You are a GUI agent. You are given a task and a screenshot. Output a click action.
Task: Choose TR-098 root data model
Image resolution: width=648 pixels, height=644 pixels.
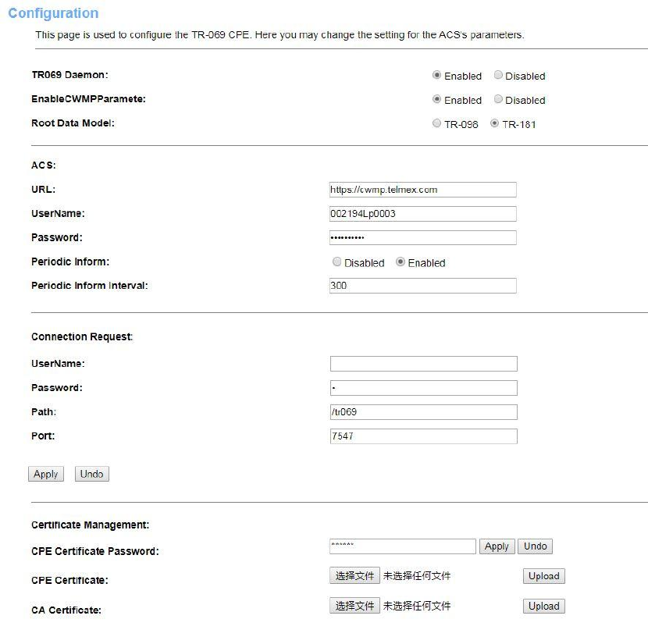pos(436,123)
